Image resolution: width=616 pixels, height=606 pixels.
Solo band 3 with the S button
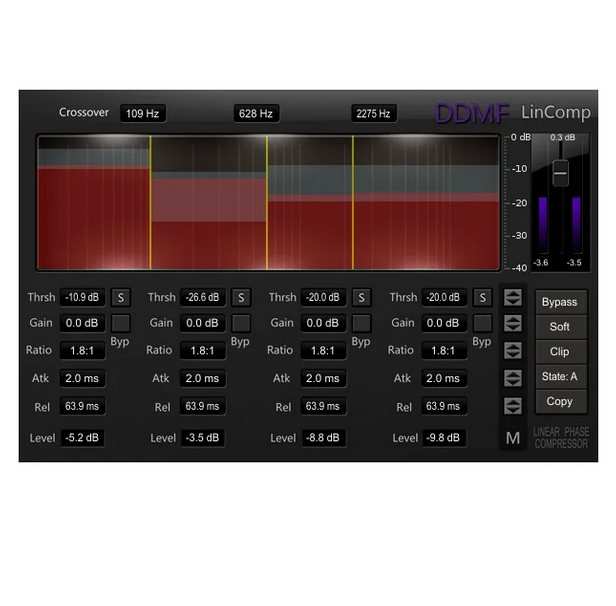(361, 298)
